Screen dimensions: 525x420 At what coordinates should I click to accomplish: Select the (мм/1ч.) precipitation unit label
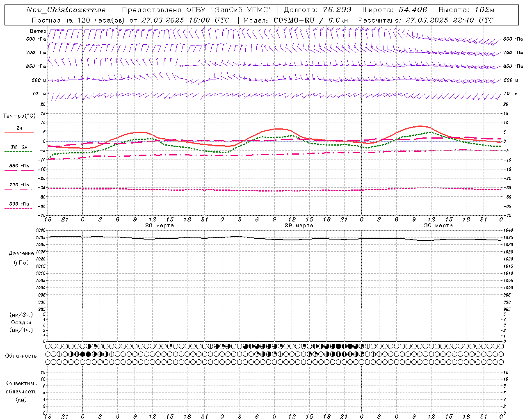point(21,330)
